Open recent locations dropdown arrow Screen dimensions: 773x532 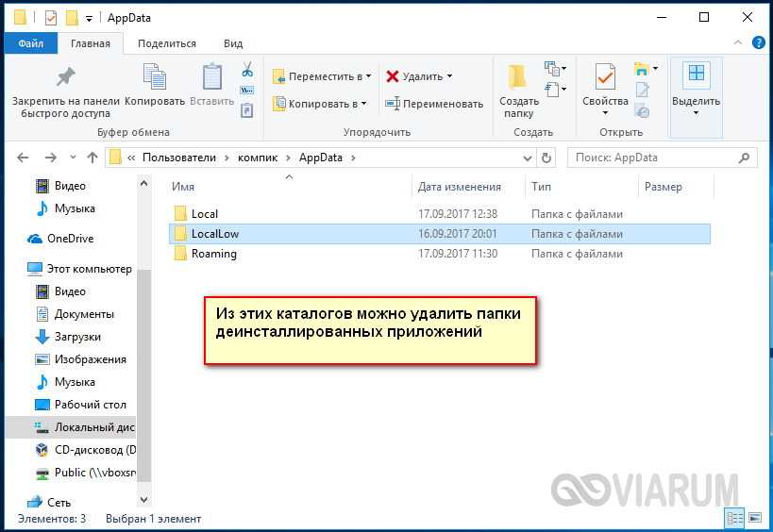click(73, 158)
